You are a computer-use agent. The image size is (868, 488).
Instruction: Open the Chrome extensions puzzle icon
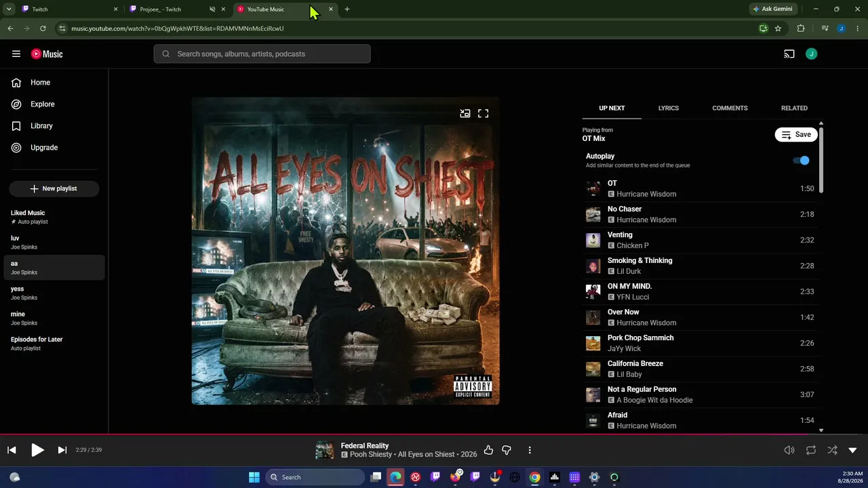801,28
